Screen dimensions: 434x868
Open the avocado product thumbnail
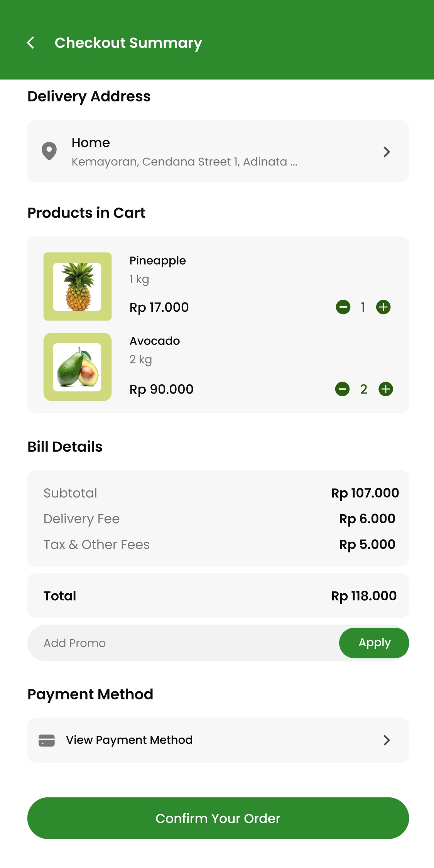[x=78, y=367]
